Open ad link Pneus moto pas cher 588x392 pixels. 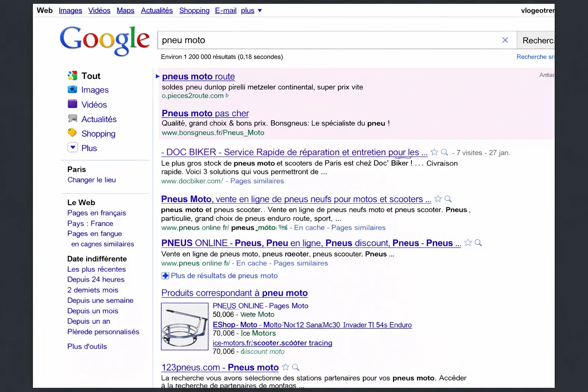click(205, 113)
